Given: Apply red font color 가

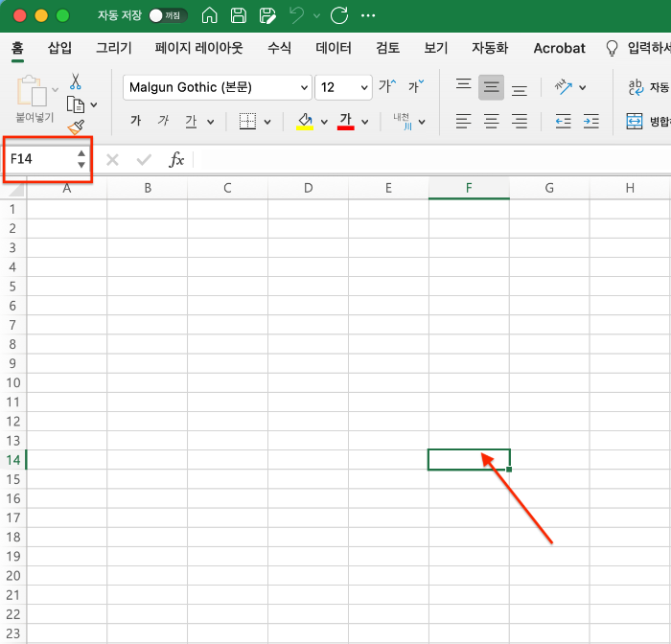Looking at the screenshot, I should click(x=345, y=122).
